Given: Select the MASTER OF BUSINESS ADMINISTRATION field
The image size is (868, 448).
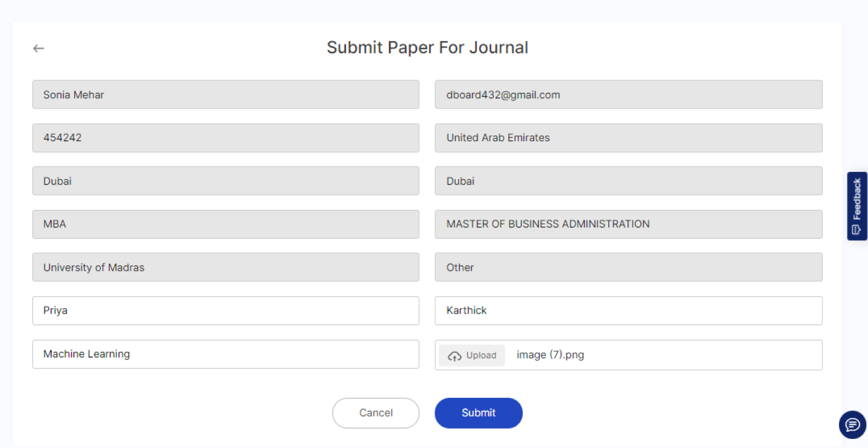Looking at the screenshot, I should point(628,224).
